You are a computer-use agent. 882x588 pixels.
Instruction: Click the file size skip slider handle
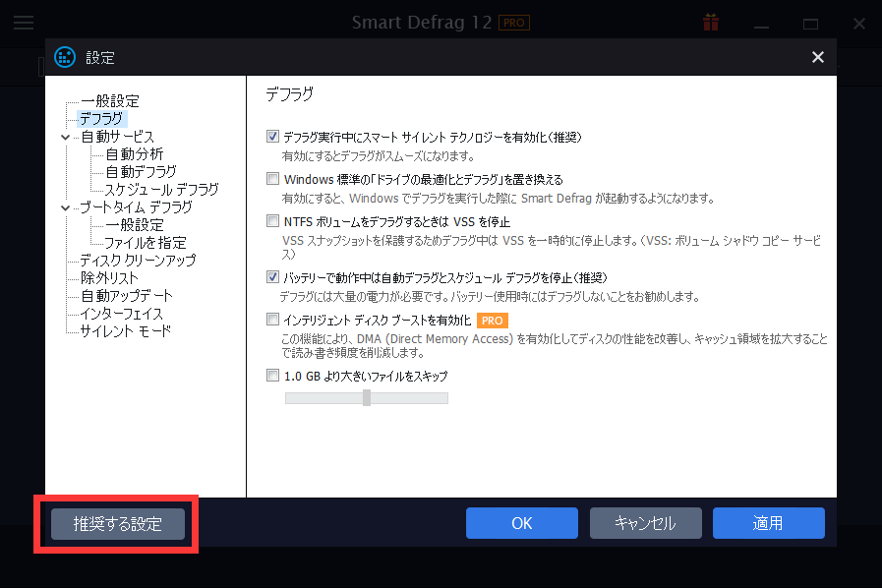pyautogui.click(x=367, y=398)
